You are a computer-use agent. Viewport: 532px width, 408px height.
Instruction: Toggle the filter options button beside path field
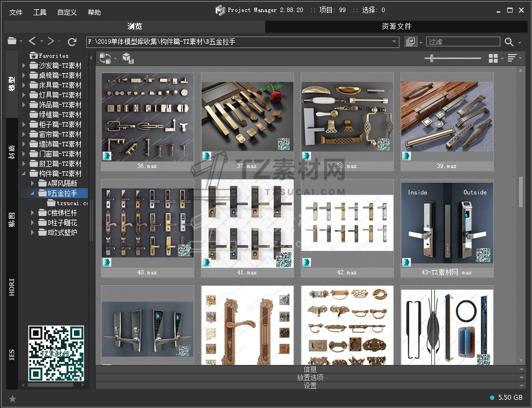pyautogui.click(x=411, y=42)
